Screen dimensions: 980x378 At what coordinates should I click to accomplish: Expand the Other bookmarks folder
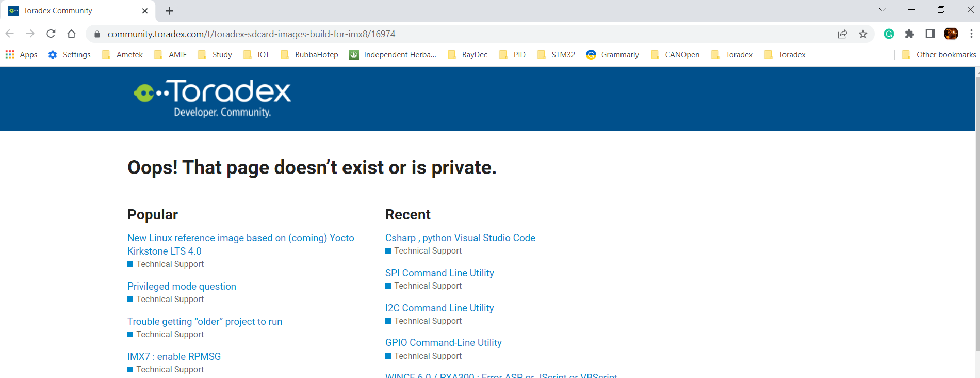tap(939, 55)
